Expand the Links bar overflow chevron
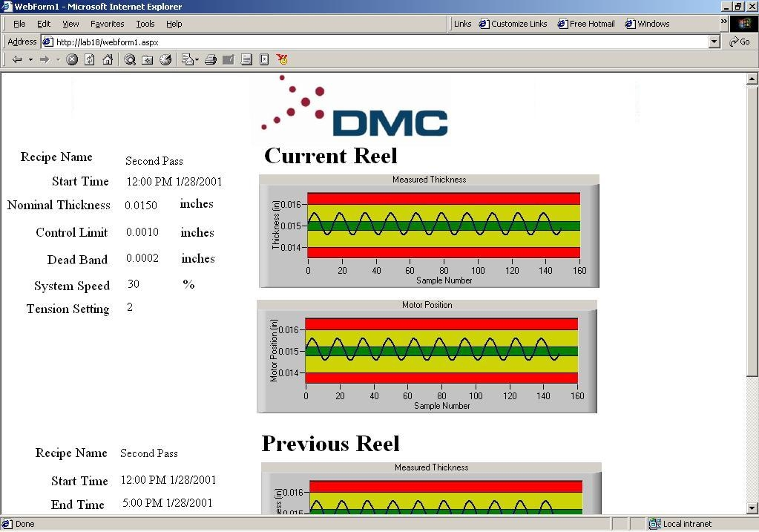759x532 pixels. (x=723, y=22)
